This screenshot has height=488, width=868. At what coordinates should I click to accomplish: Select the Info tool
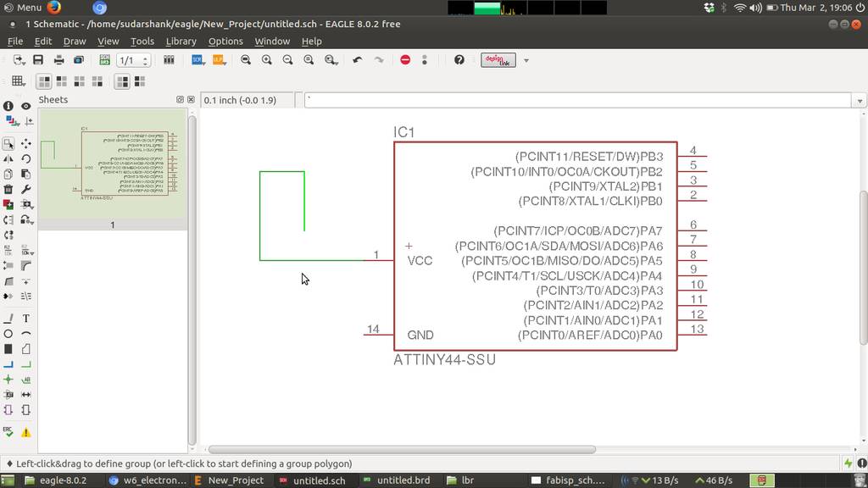[8, 106]
